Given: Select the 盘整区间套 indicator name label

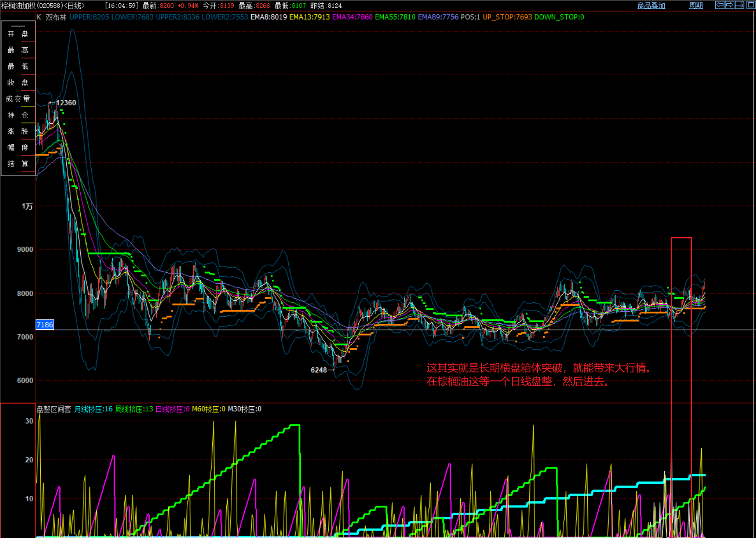Looking at the screenshot, I should click(54, 409).
